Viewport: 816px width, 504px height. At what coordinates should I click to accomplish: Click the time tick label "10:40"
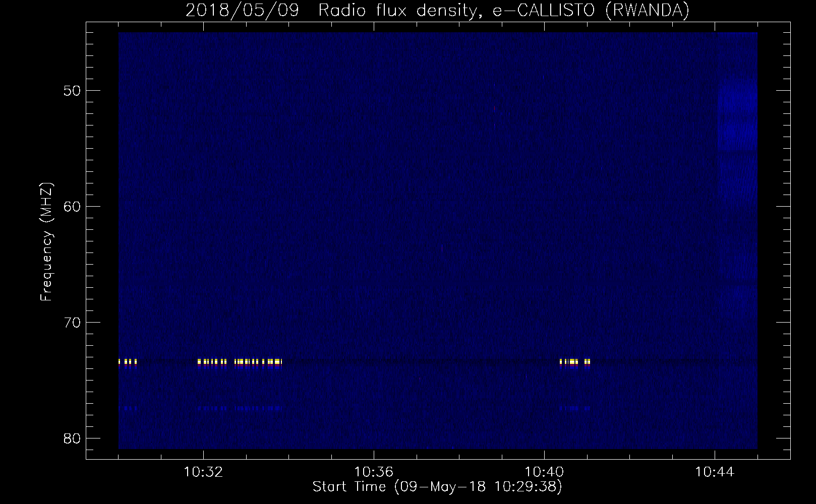544,472
